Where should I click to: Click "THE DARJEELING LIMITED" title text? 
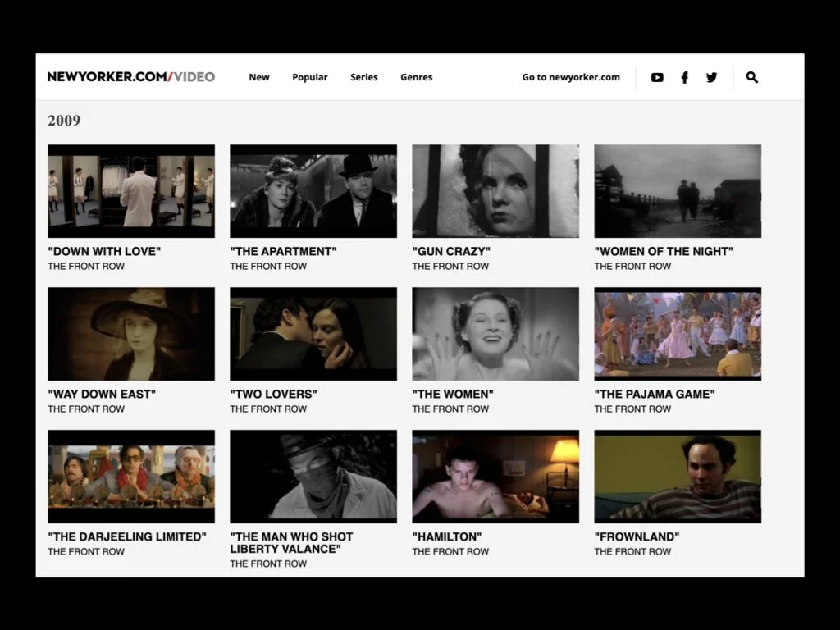coord(127,536)
